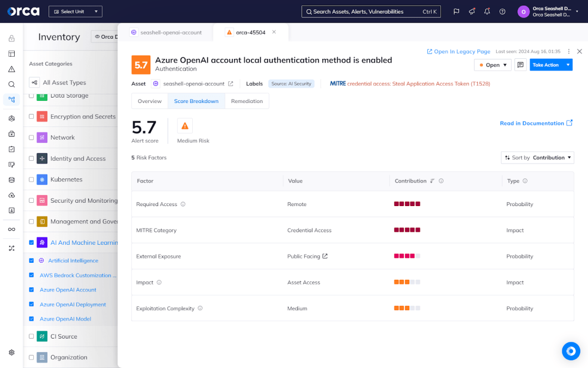
Task: Open the Inventory sidebar icon
Action: (11, 100)
